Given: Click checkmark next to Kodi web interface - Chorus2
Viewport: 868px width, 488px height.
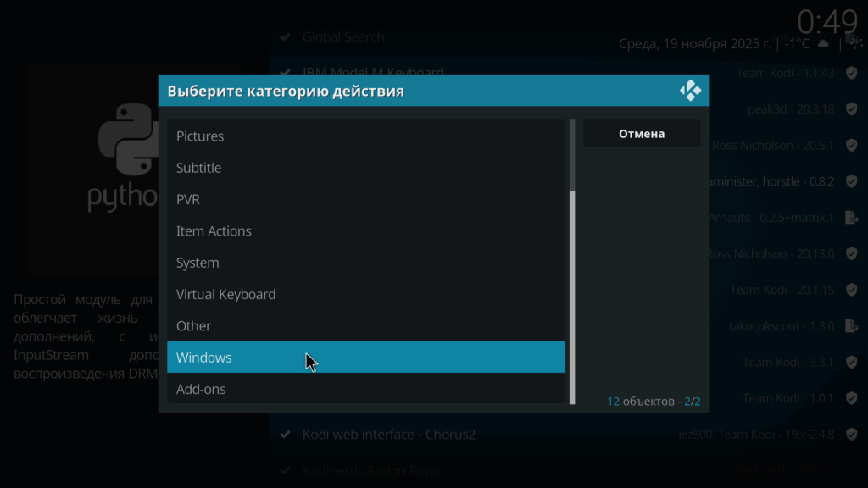Looking at the screenshot, I should click(286, 435).
